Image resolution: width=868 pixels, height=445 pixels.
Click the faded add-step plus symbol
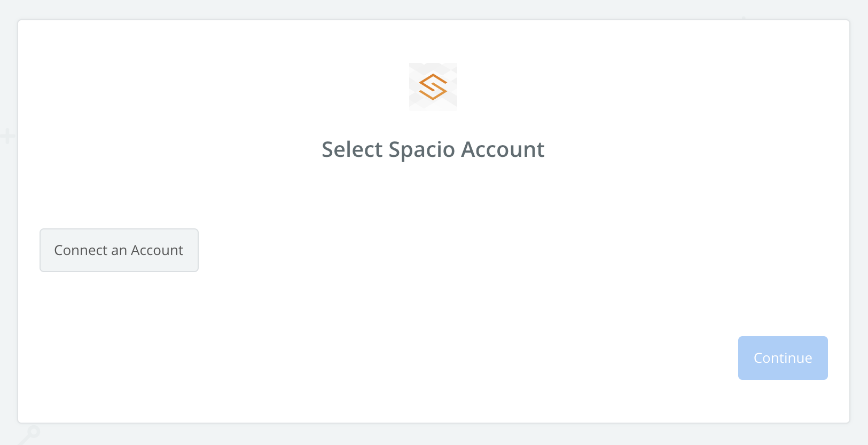7,136
